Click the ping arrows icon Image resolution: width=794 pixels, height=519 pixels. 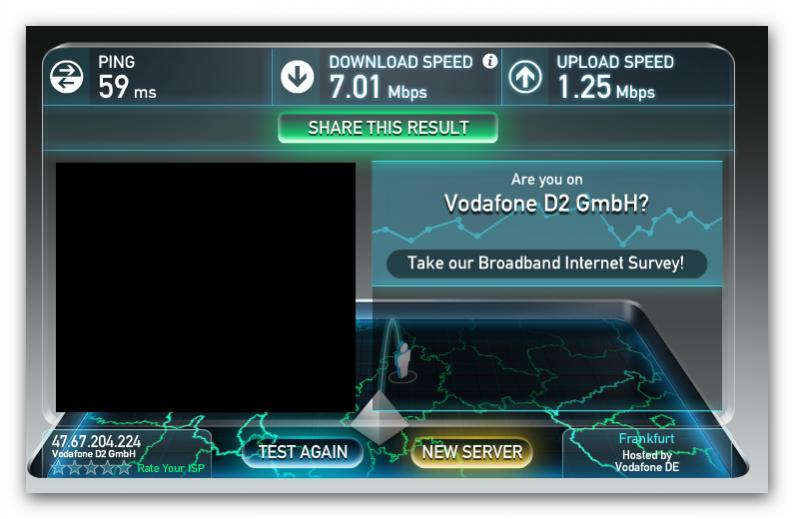point(67,77)
